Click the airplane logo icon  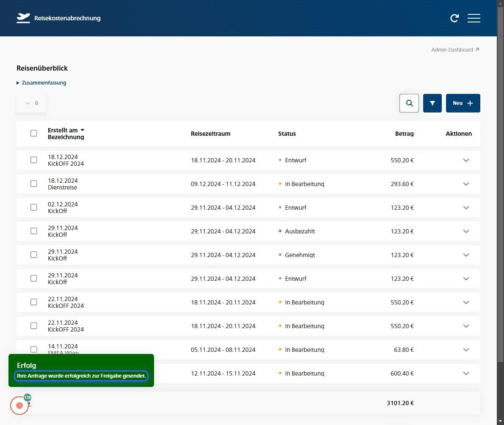pos(23,18)
